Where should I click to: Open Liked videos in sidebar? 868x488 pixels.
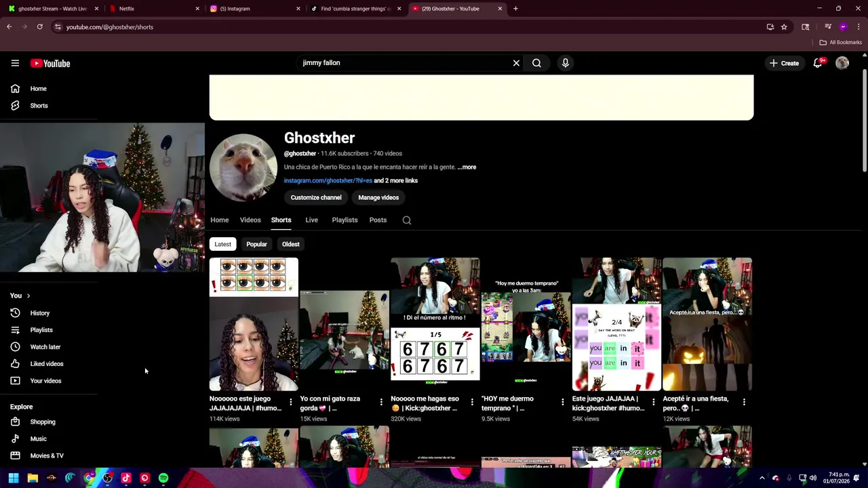pyautogui.click(x=46, y=364)
